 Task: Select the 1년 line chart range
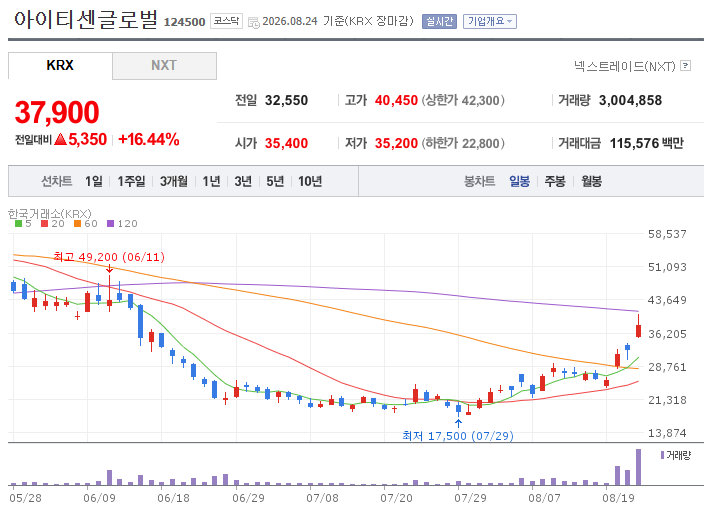point(211,181)
